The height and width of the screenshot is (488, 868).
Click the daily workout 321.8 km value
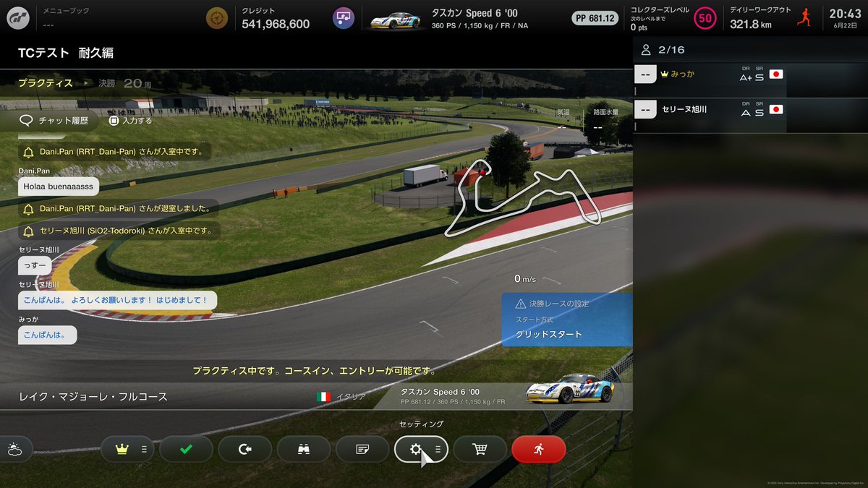click(750, 24)
